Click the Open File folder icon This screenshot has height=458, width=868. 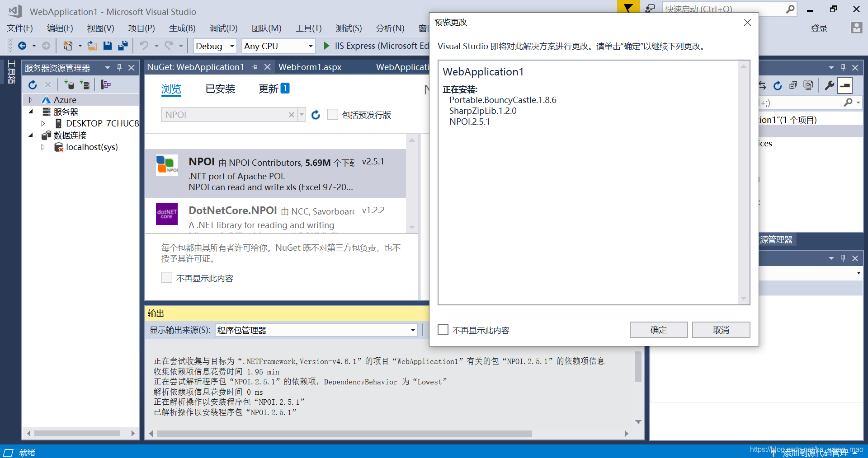pyautogui.click(x=92, y=46)
